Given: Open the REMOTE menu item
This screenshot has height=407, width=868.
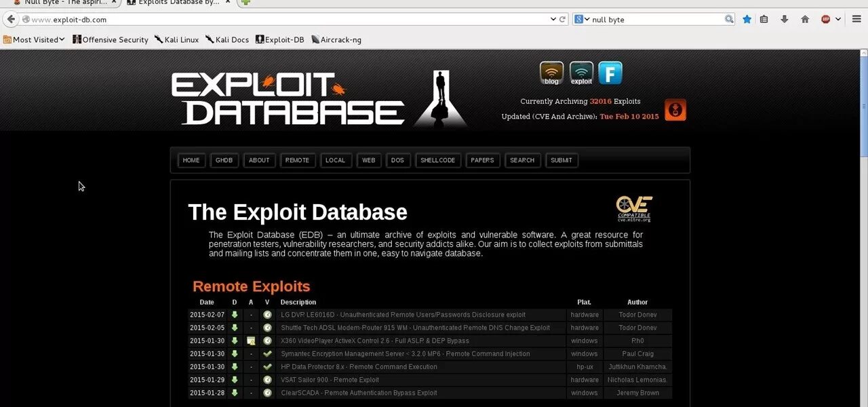Looking at the screenshot, I should [x=297, y=160].
